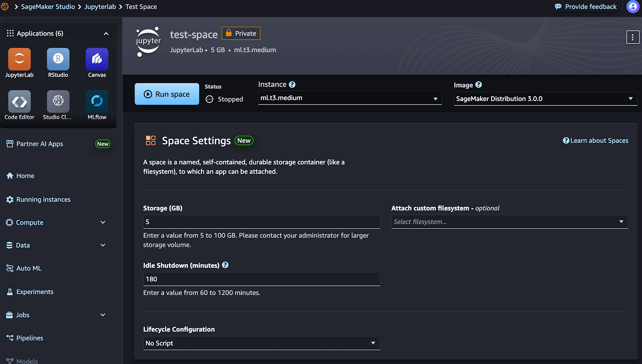642x364 pixels.
Task: Navigate to SageMaker Studio breadcrumb
Action: click(x=48, y=7)
